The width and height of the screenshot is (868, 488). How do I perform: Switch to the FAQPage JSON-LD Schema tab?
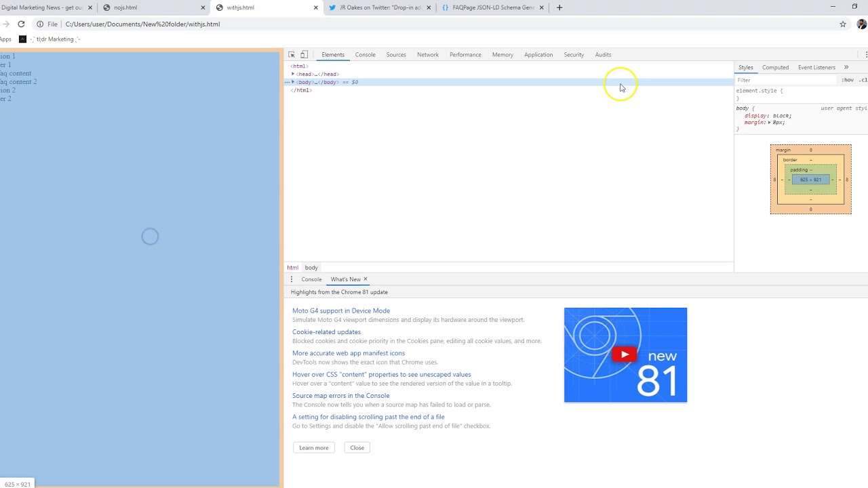(x=493, y=7)
